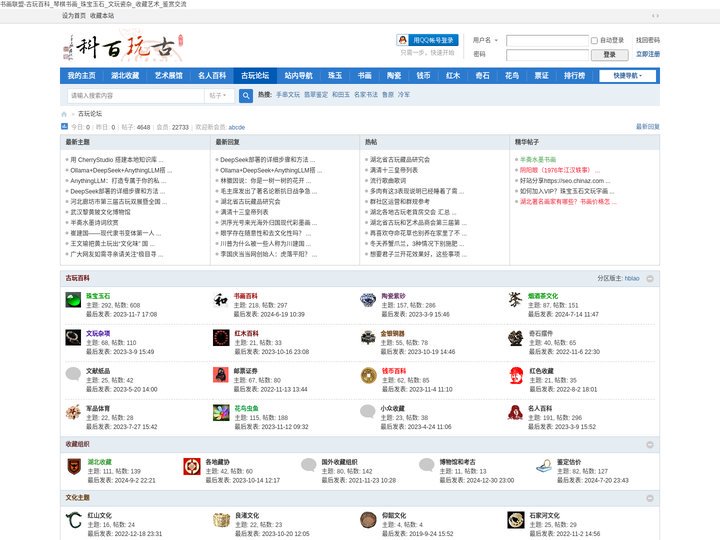Focus the 密码 password input field

[x=547, y=55]
